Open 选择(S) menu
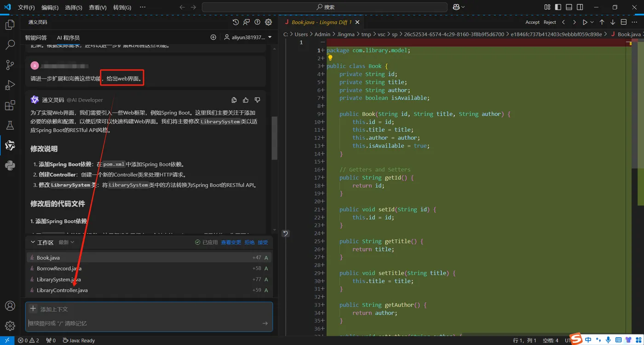Image resolution: width=644 pixels, height=345 pixels. coord(74,7)
